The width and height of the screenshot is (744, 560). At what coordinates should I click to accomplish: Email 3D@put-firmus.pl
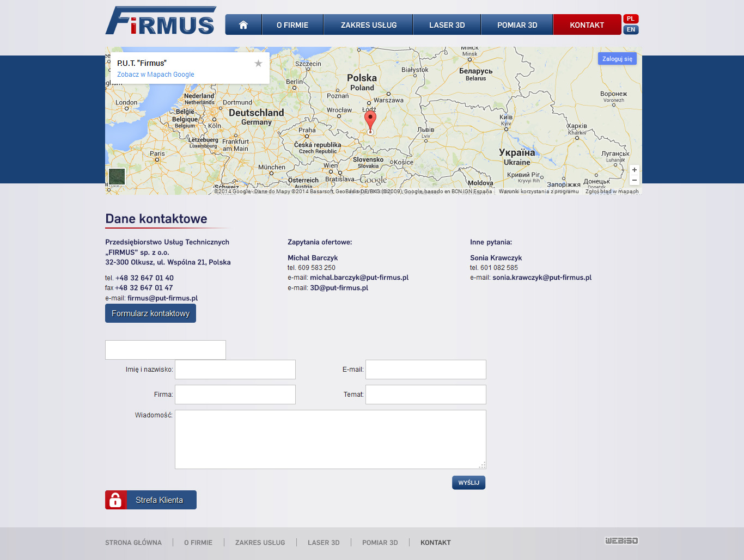pos(339,288)
